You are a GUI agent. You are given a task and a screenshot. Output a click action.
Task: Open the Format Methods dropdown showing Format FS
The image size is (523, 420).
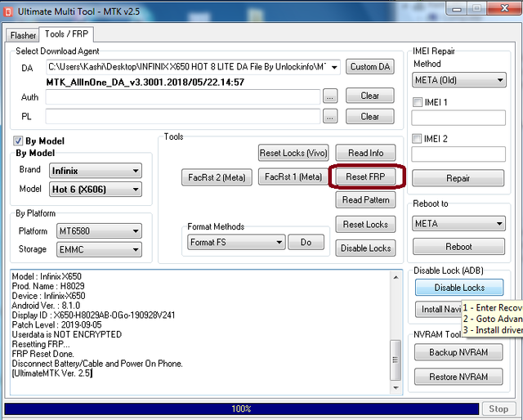[236, 242]
